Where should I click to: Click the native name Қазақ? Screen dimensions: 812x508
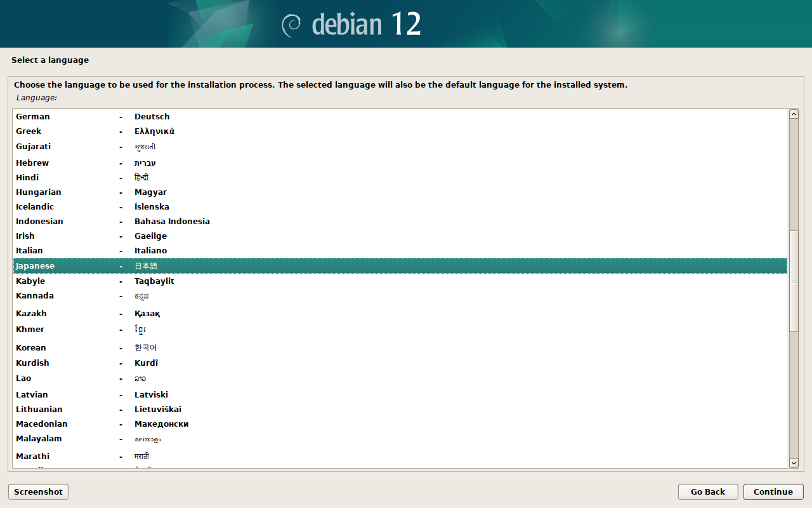pos(147,314)
